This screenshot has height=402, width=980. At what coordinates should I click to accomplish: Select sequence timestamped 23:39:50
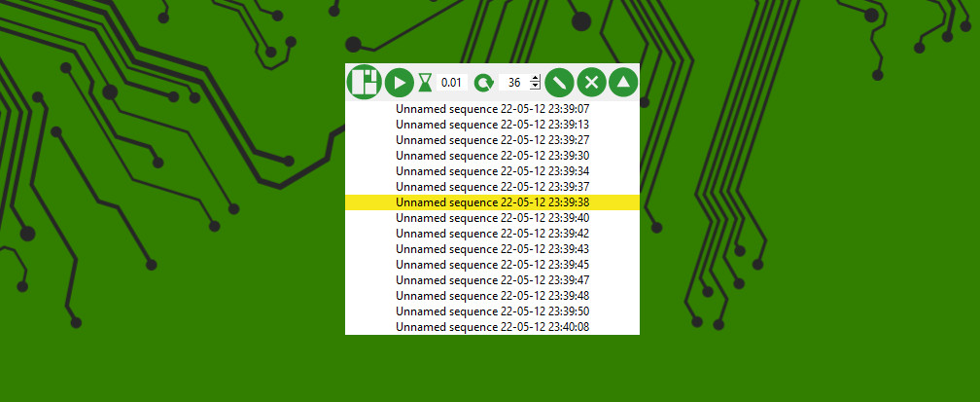tap(493, 311)
